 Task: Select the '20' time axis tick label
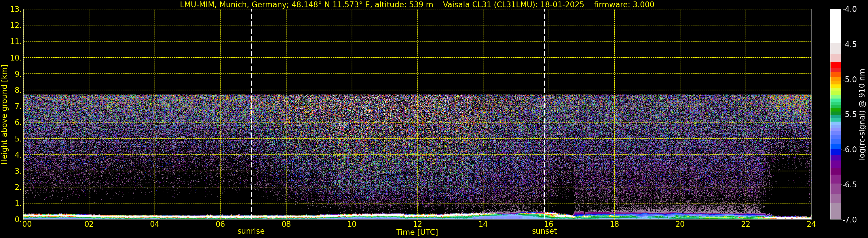pos(680,224)
